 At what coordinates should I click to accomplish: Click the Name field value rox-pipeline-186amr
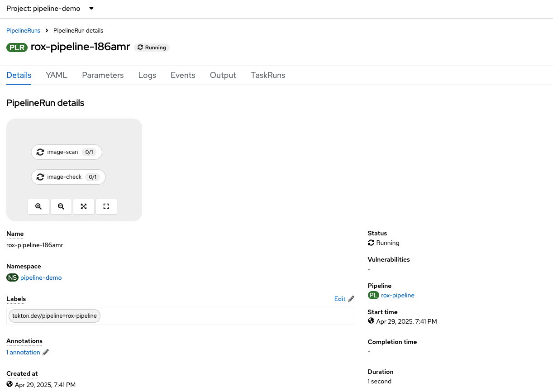[x=35, y=245]
